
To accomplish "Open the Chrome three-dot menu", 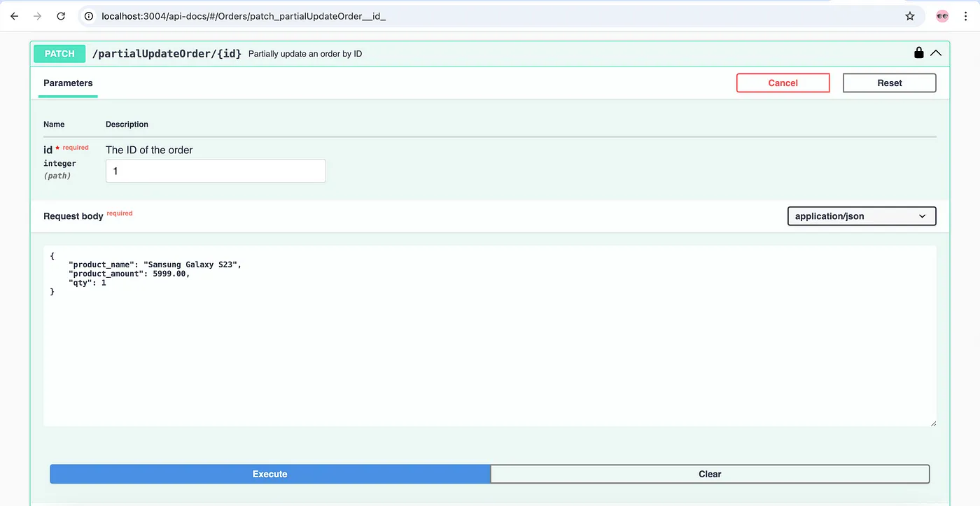I will coord(966,16).
